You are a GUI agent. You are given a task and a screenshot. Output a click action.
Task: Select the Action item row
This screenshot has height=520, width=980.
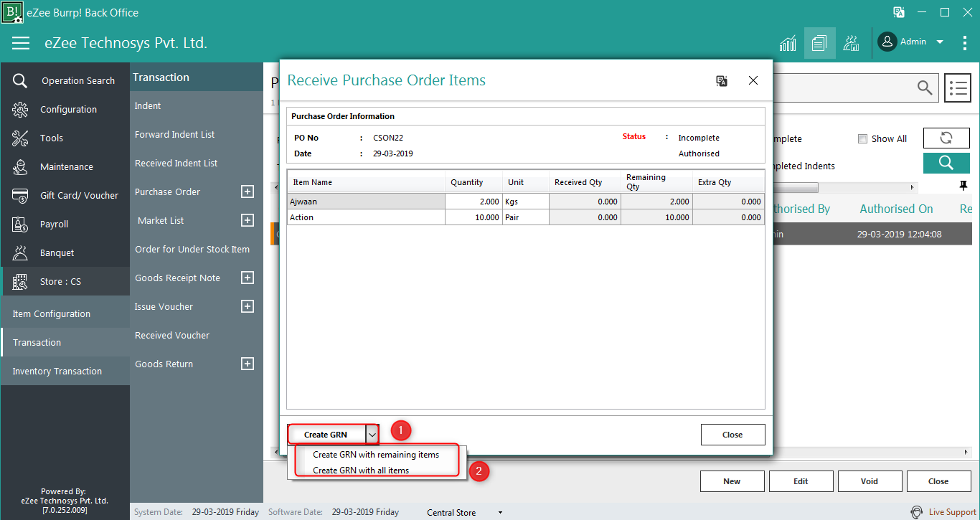[x=526, y=217]
